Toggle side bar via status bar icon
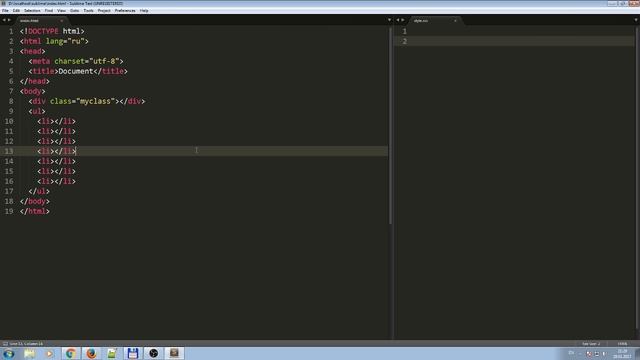 [x=5, y=344]
